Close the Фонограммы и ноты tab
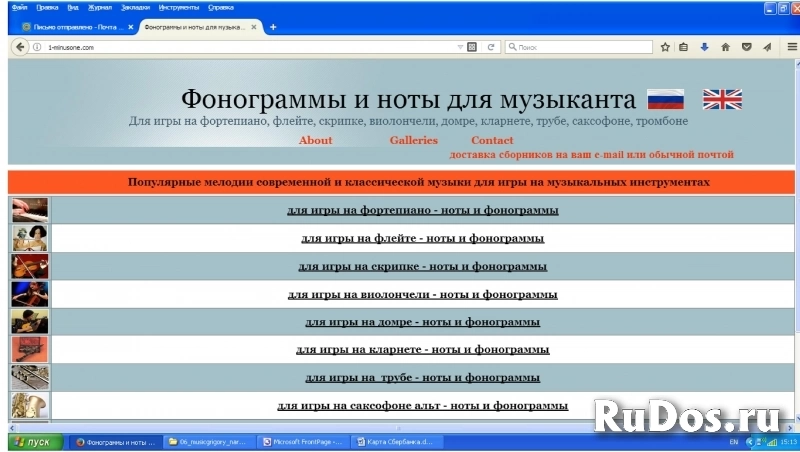This screenshot has width=800, height=452. coord(254,27)
